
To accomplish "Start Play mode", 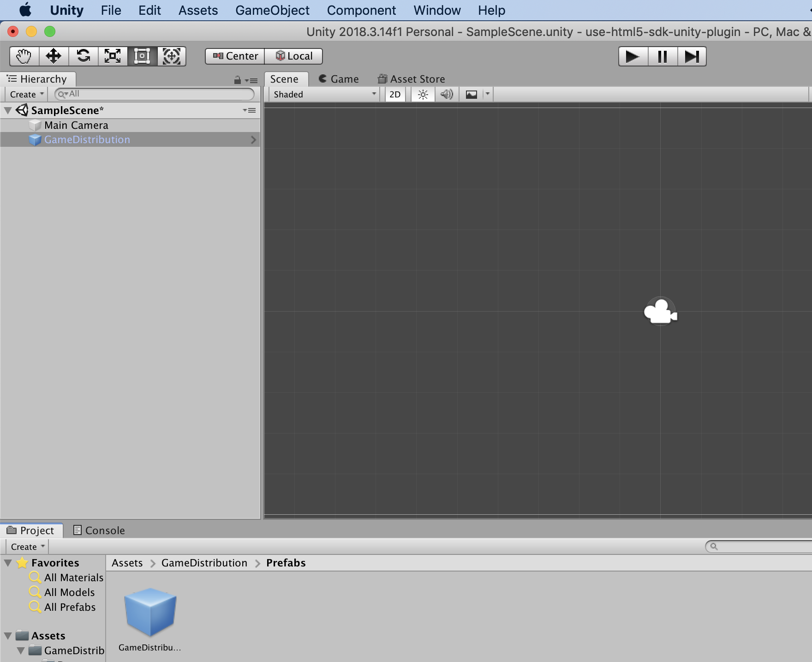I will click(x=633, y=56).
